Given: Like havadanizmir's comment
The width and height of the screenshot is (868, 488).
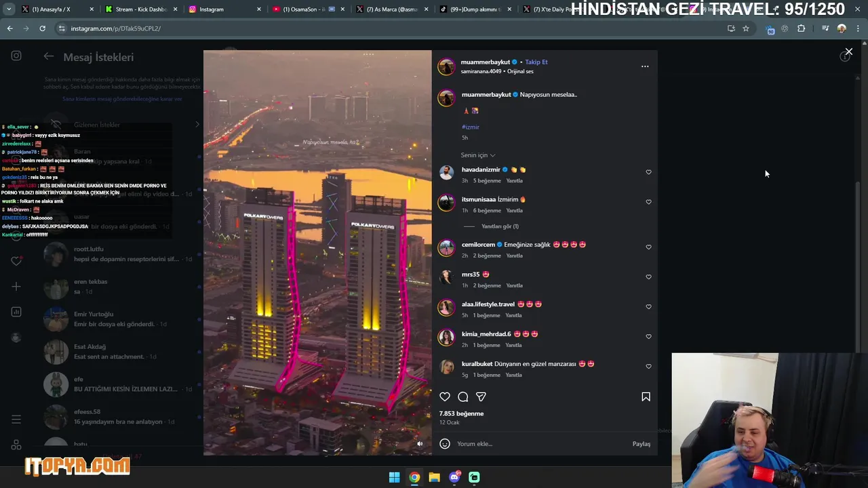Looking at the screenshot, I should point(648,172).
